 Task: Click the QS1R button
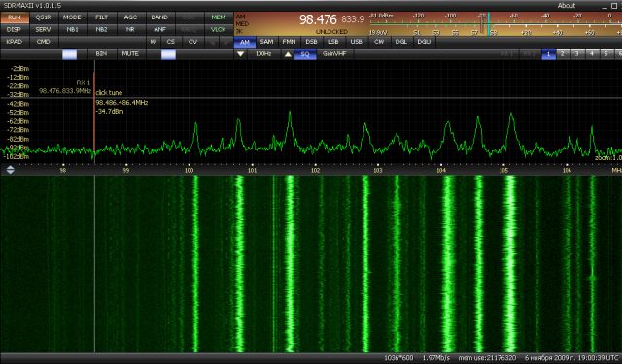pyautogui.click(x=44, y=17)
